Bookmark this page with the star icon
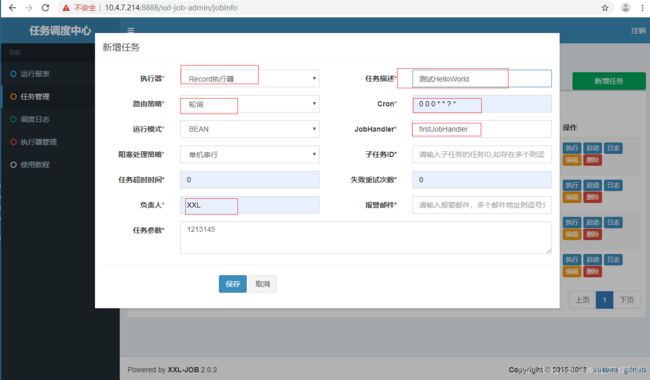 (605, 7)
